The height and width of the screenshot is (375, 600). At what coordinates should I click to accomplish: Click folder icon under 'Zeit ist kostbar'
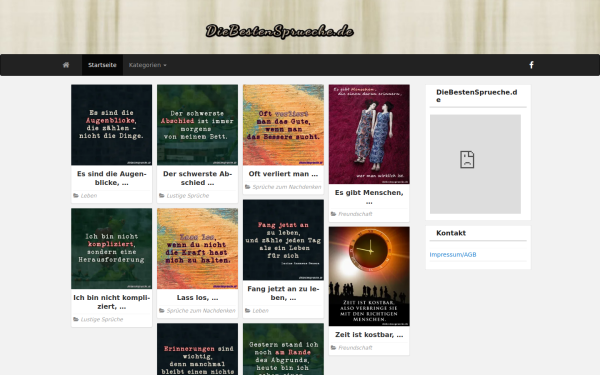333,347
